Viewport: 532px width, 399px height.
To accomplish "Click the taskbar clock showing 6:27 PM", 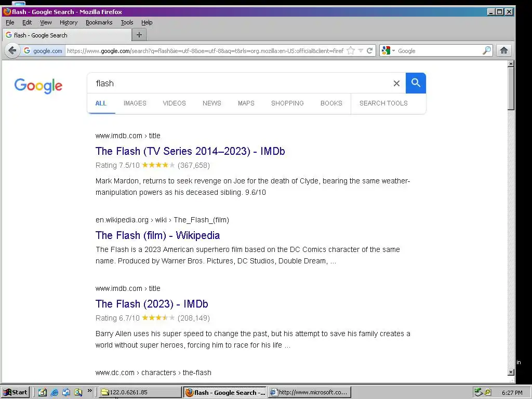I will click(x=512, y=393).
